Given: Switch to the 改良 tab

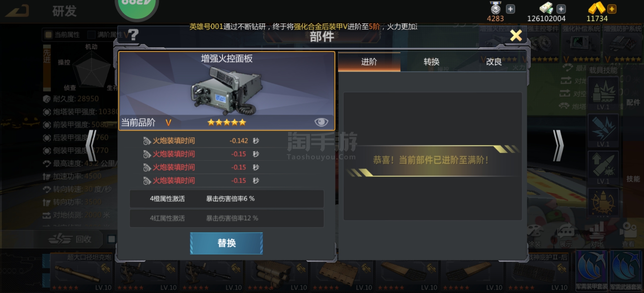Looking at the screenshot, I should (494, 62).
